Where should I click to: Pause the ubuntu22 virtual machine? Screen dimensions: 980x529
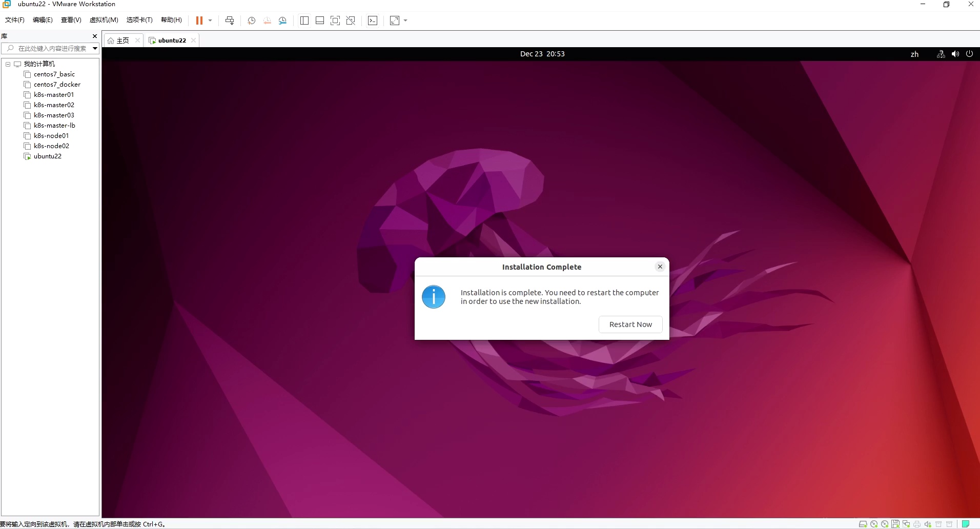coord(199,21)
